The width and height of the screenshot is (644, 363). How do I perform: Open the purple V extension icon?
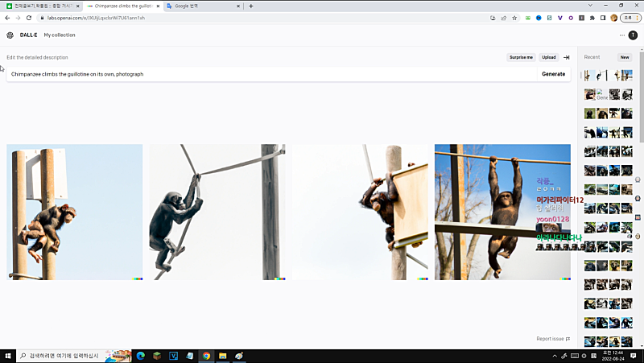[x=559, y=18]
